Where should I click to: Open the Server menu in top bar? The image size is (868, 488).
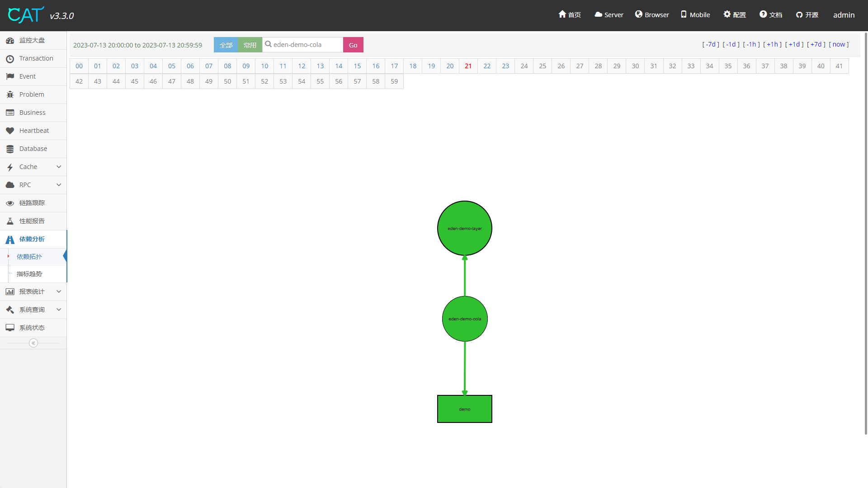[x=609, y=15]
